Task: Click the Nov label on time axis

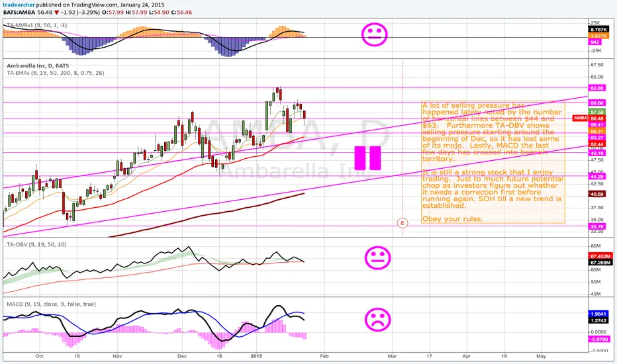Action: click(x=117, y=356)
